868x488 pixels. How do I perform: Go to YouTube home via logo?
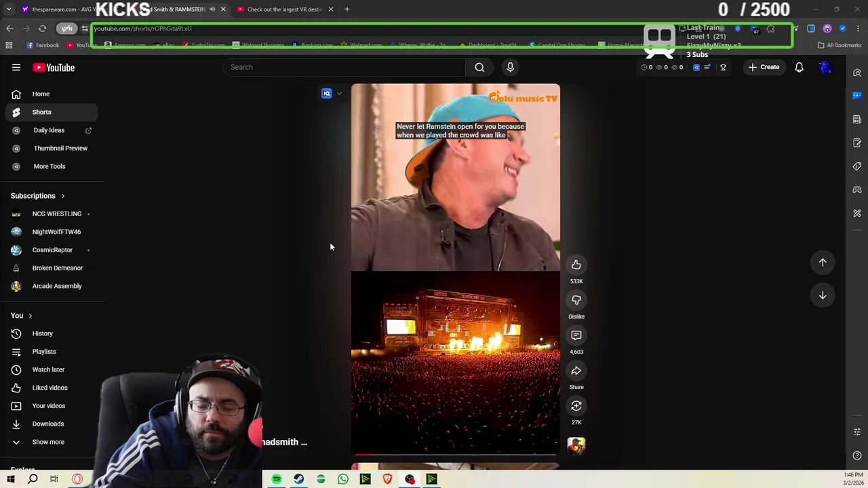click(x=54, y=67)
